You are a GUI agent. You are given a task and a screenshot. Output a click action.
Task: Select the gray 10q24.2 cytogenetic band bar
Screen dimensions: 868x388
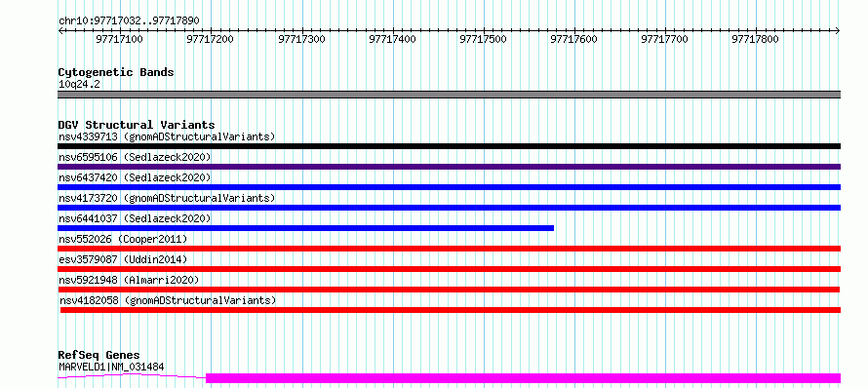[449, 95]
